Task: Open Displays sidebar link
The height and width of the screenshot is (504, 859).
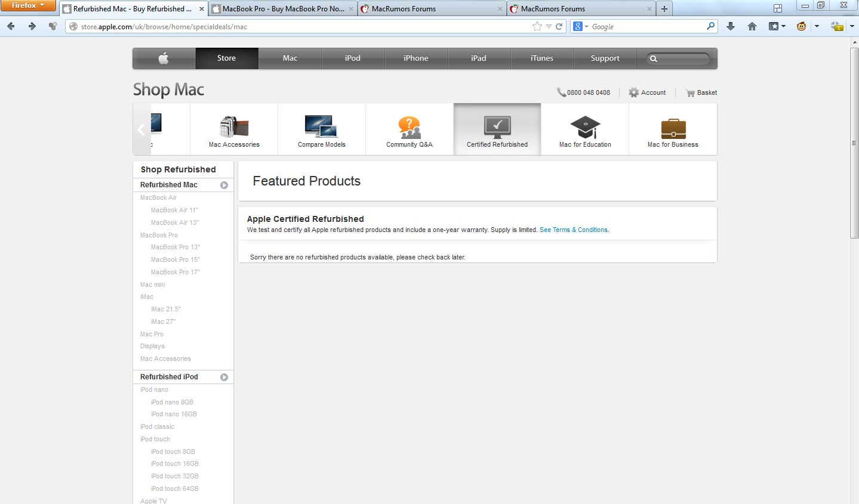Action: coord(152,346)
